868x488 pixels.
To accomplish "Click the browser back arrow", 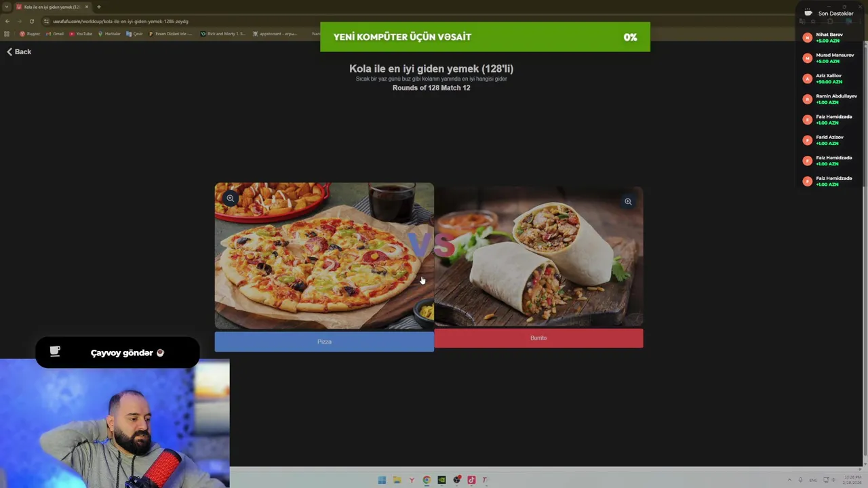I will [7, 21].
